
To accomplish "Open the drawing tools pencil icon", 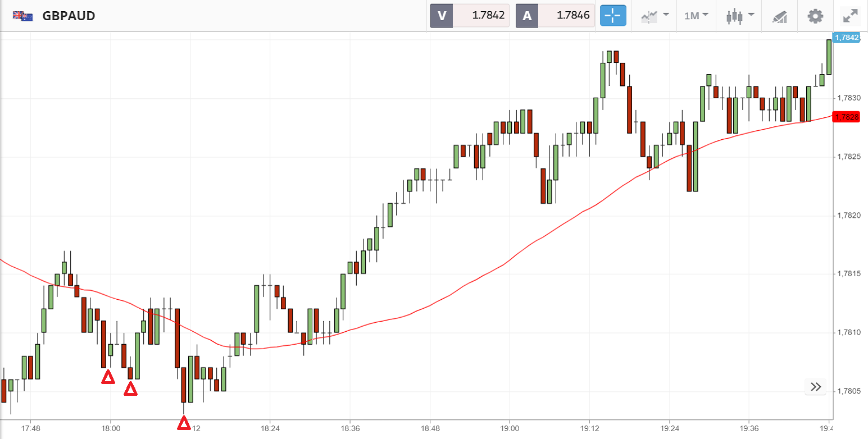I will pyautogui.click(x=779, y=16).
